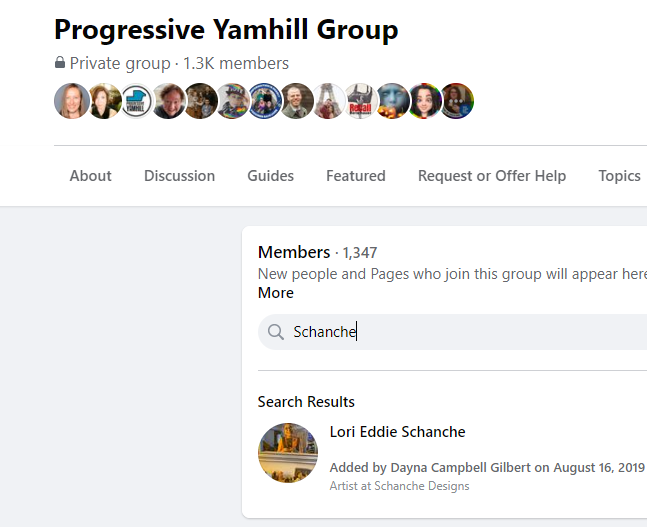Open the Progressive Yamhill logo member avatar
Viewport: 647px width, 527px height.
point(136,101)
